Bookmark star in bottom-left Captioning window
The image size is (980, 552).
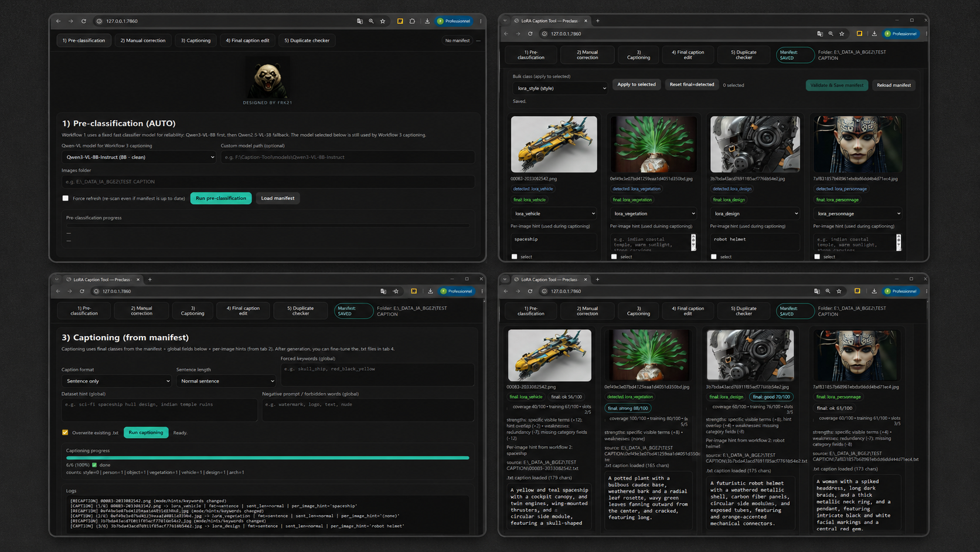click(x=396, y=291)
